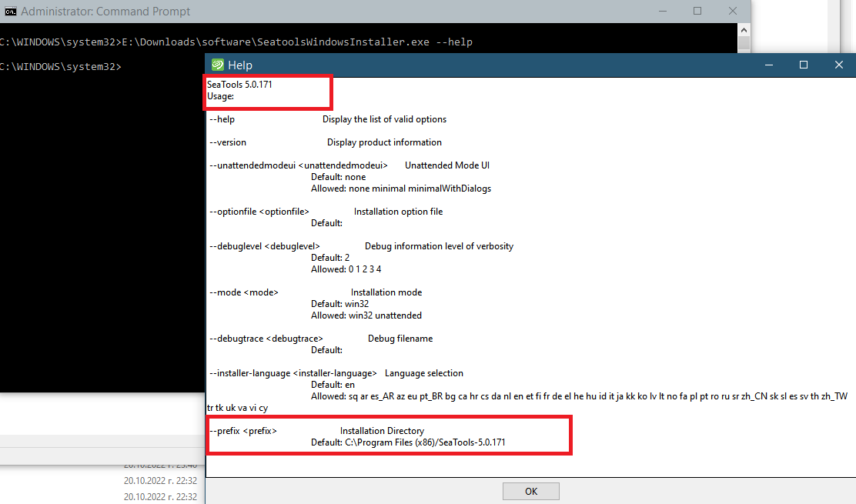Click the '--version' option text
The width and height of the screenshot is (856, 504).
(228, 142)
